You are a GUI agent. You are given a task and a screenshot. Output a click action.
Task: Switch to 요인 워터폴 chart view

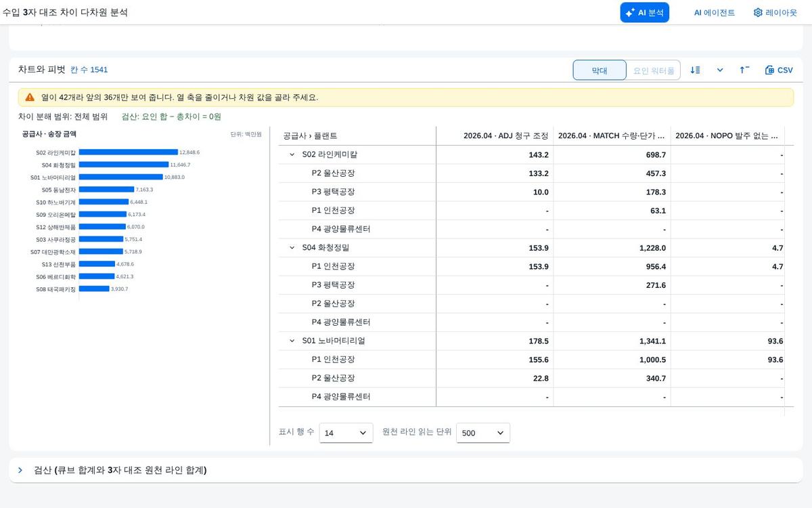pos(654,70)
